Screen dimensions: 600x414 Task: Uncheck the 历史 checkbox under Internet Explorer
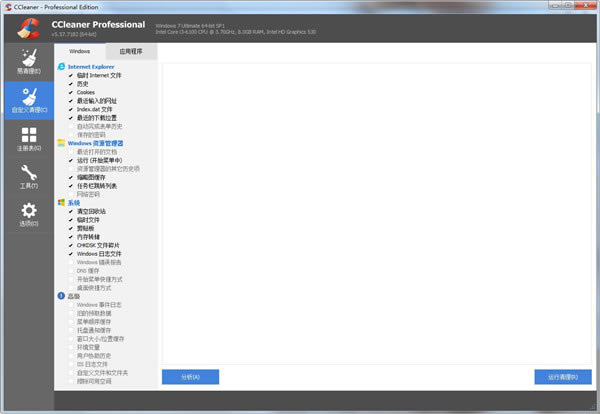point(71,84)
